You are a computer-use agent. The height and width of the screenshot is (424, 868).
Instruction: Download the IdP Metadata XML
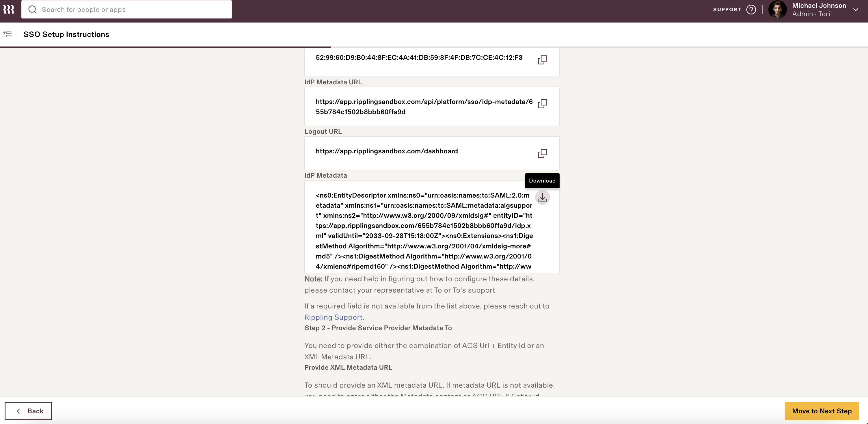[x=542, y=197]
